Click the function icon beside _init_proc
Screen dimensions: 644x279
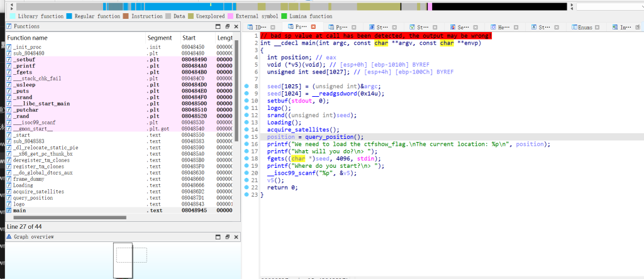pos(9,47)
